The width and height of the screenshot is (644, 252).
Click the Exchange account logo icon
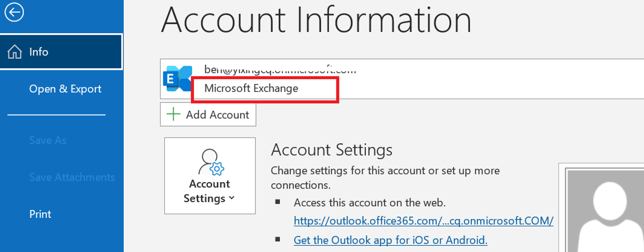(178, 79)
